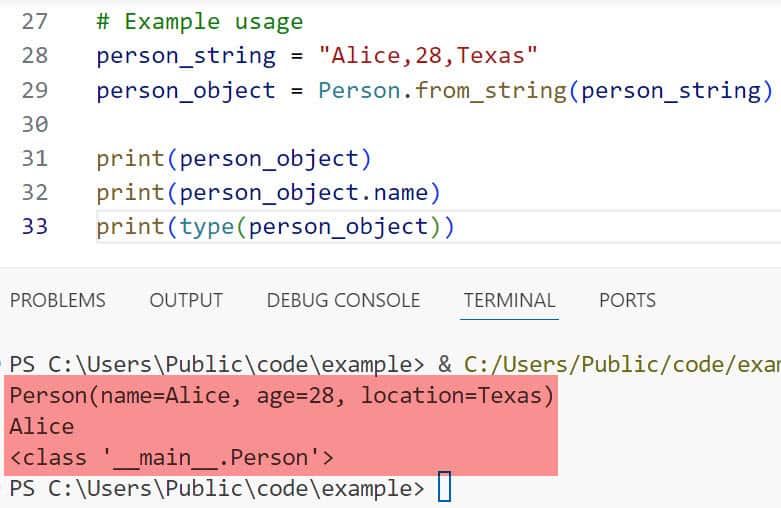Click line number 27 in the gutter
Screen dimensions: 781x508
[x=34, y=21]
